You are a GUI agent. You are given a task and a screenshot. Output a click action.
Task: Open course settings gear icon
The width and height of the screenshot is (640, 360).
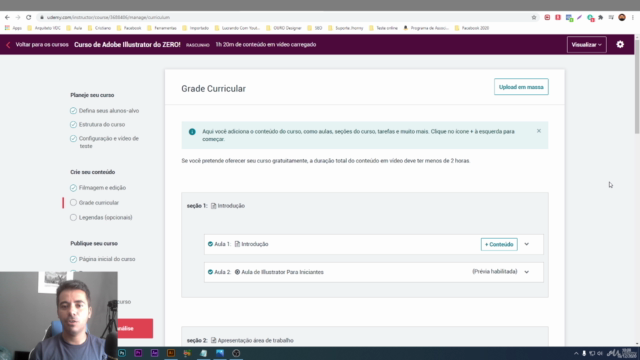[x=620, y=44]
